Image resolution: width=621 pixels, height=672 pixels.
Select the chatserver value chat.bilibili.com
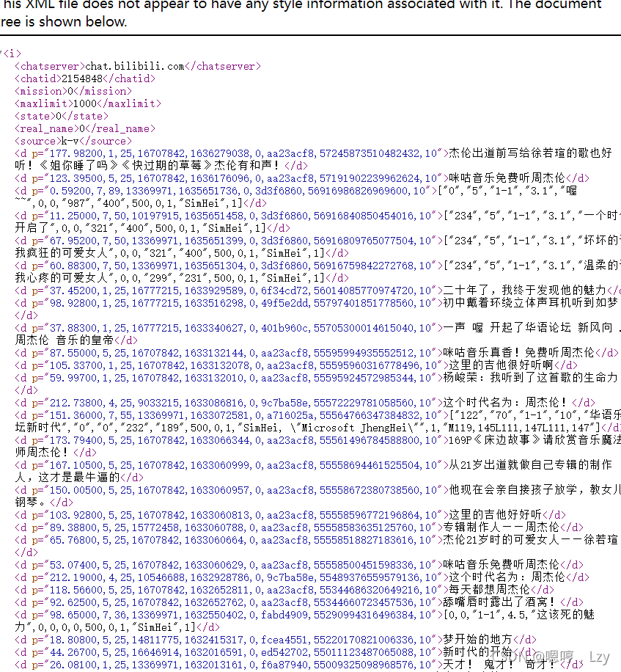point(134,67)
